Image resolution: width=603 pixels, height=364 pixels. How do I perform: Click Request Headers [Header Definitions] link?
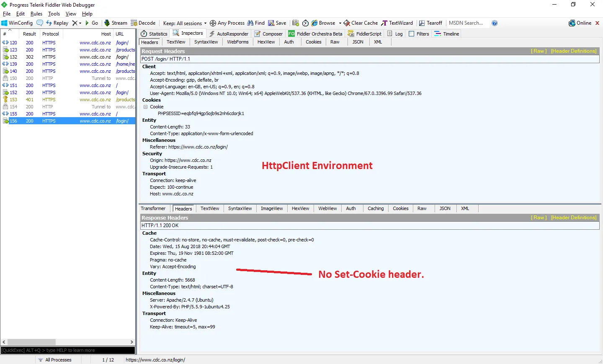574,51
